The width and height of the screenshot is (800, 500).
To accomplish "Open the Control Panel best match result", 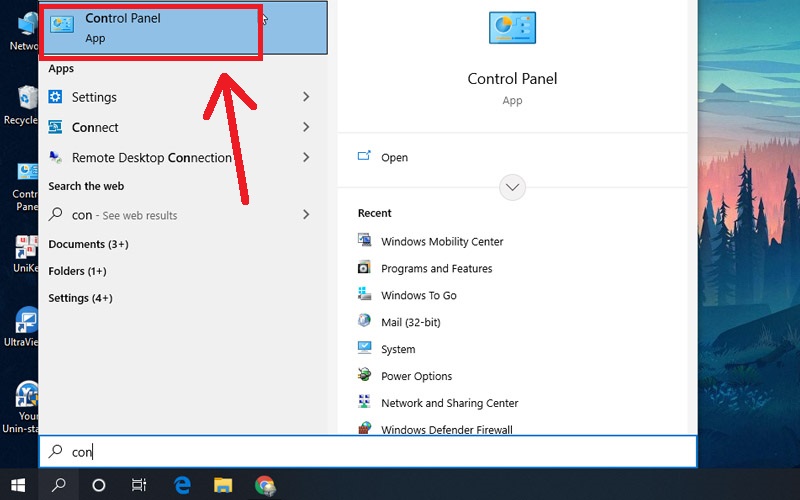I will 183,28.
